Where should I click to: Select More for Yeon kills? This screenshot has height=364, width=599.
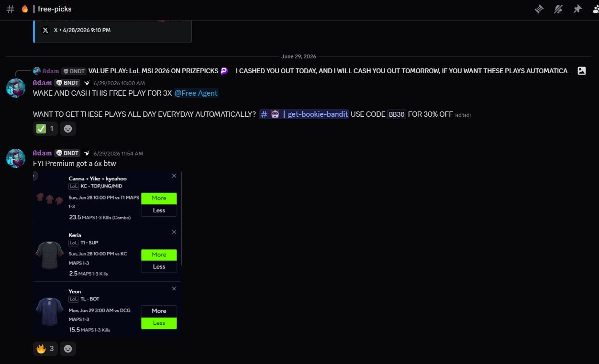tap(159, 311)
